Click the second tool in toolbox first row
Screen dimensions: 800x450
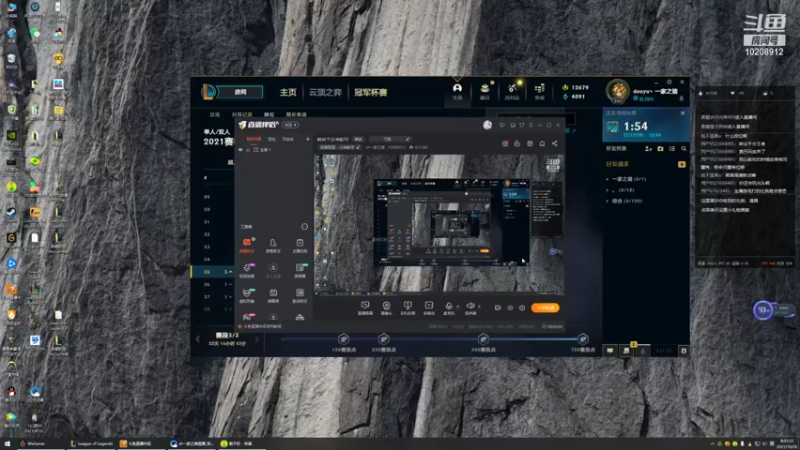point(273,245)
